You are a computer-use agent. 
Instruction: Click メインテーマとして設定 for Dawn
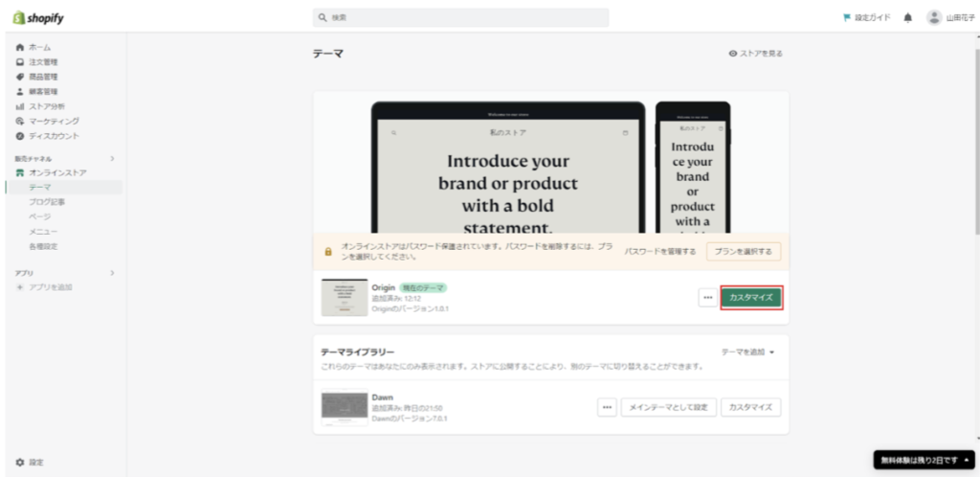pyautogui.click(x=668, y=407)
